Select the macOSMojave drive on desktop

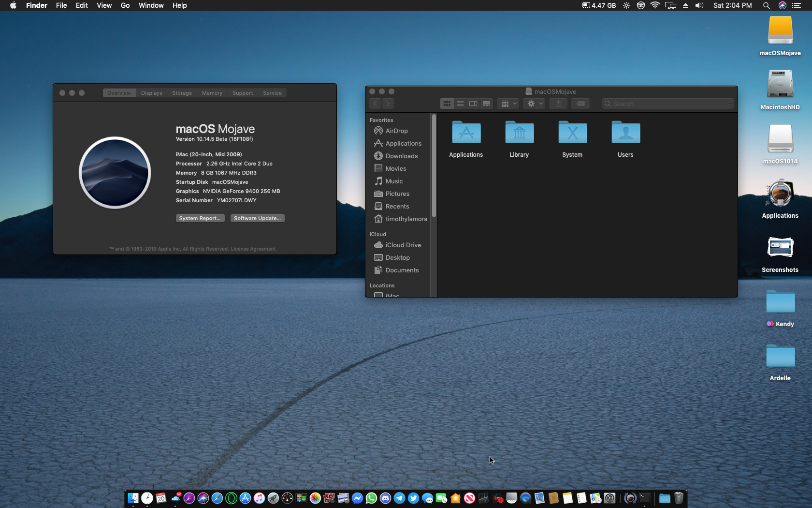[x=780, y=36]
